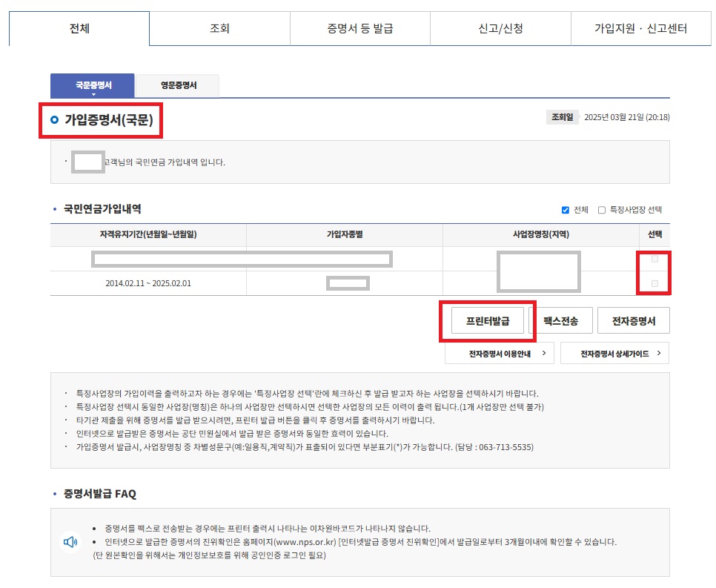Select the checkbox for the first workplace row
The height and width of the screenshot is (588, 716).
(654, 260)
